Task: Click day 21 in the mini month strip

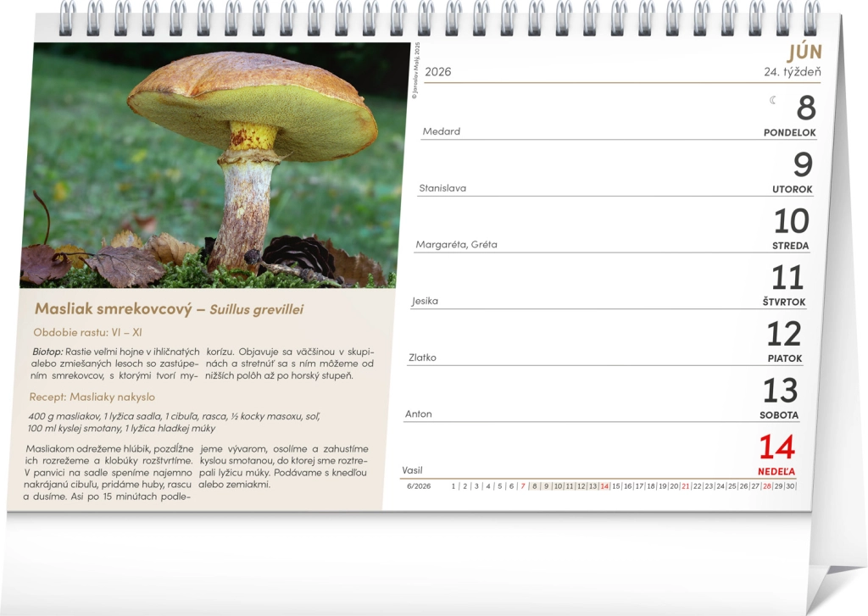Action: click(685, 486)
